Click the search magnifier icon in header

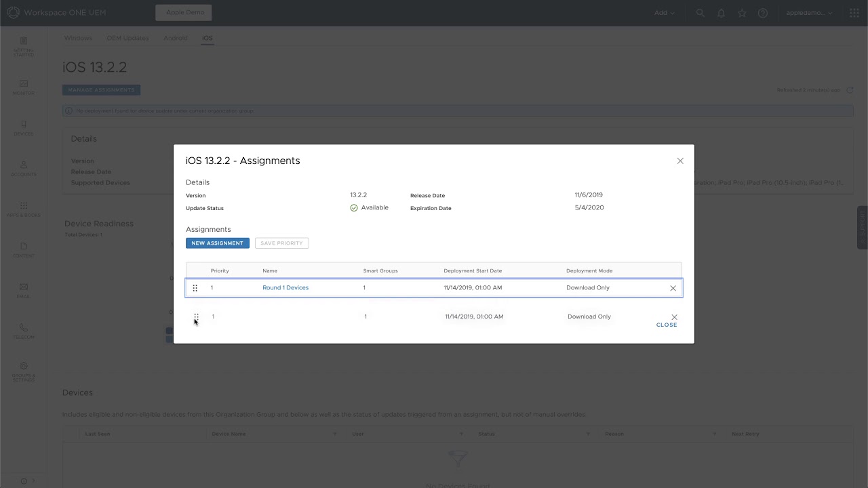(x=701, y=13)
